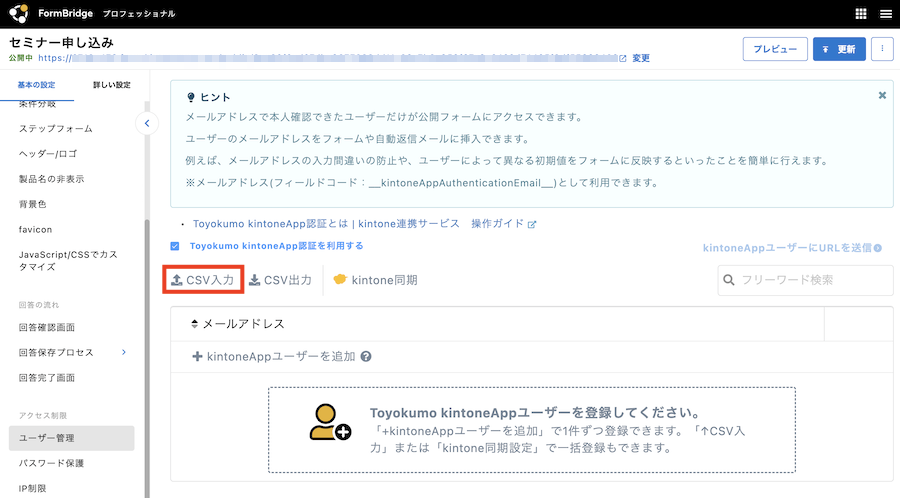The width and height of the screenshot is (900, 498).
Task: Click the フリーワード検索 search field
Action: coord(805,280)
